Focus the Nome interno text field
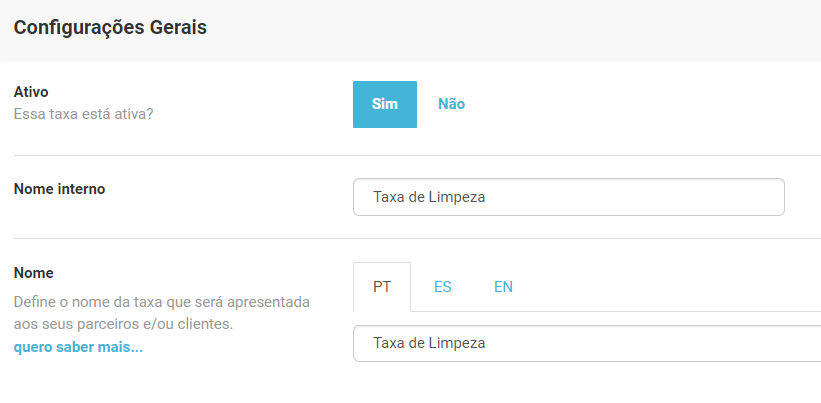Viewport: 821px width, 403px height. click(x=568, y=197)
